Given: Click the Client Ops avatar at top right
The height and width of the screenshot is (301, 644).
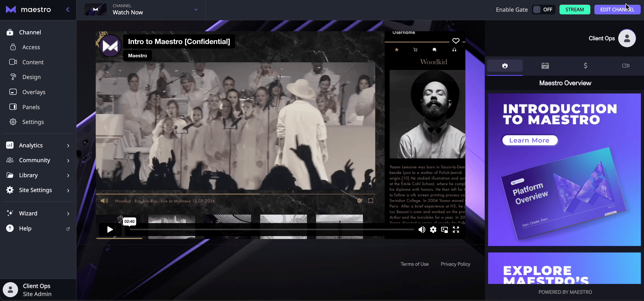Looking at the screenshot, I should click(x=627, y=38).
